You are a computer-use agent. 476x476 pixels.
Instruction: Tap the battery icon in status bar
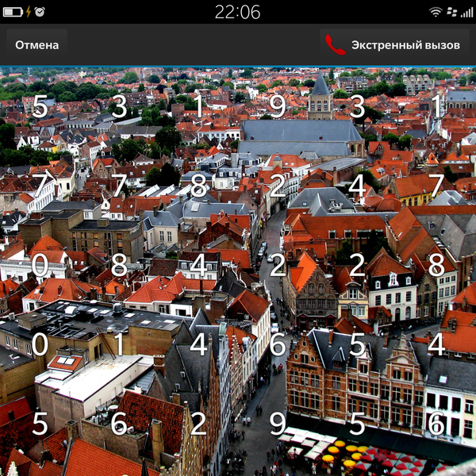pyautogui.click(x=14, y=12)
